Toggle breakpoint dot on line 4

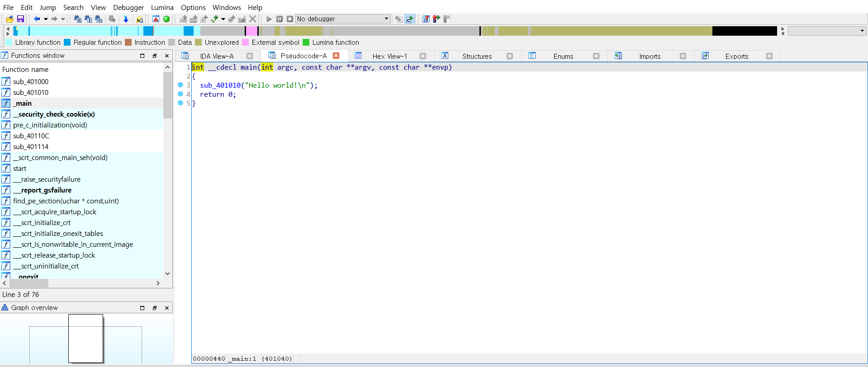coord(180,94)
